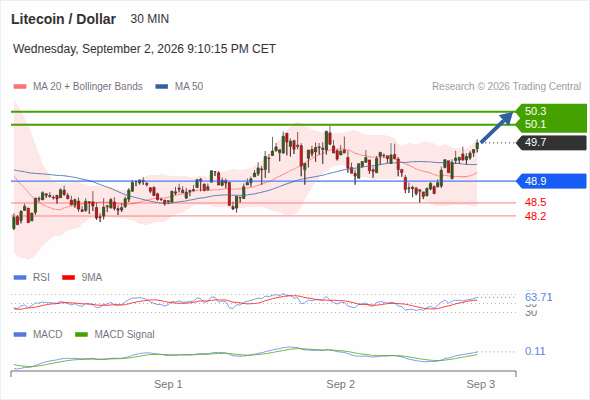Click the MA 20 + Bollinger Bands legend label

coord(88,86)
